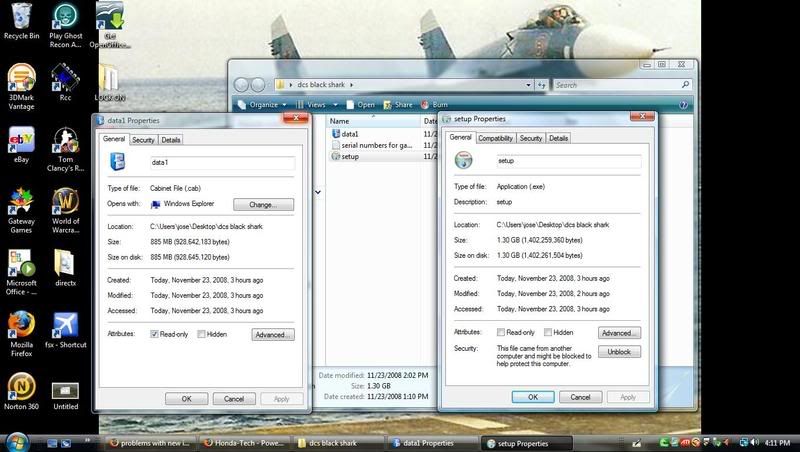Sort by the Name column header
This screenshot has width=800, height=452.
point(373,121)
